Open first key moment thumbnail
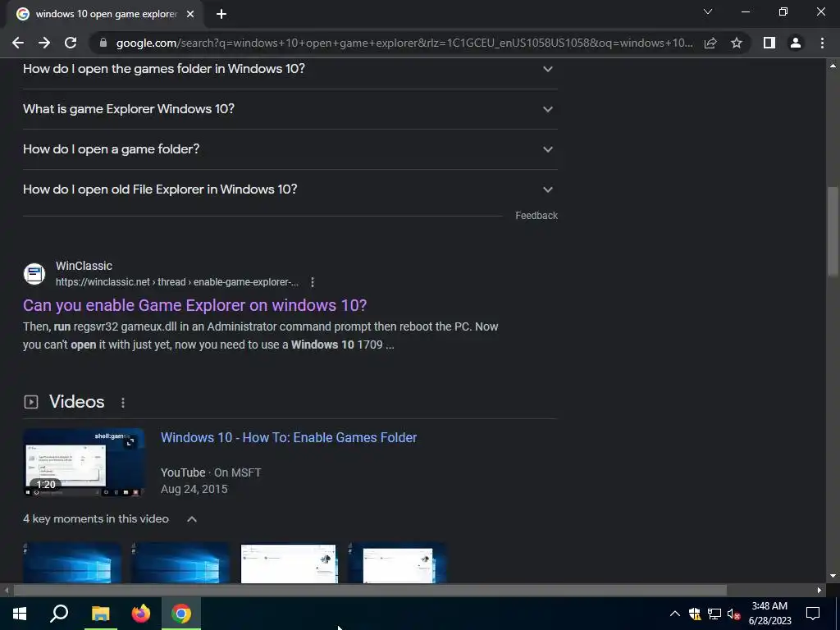The image size is (840, 630). click(72, 563)
